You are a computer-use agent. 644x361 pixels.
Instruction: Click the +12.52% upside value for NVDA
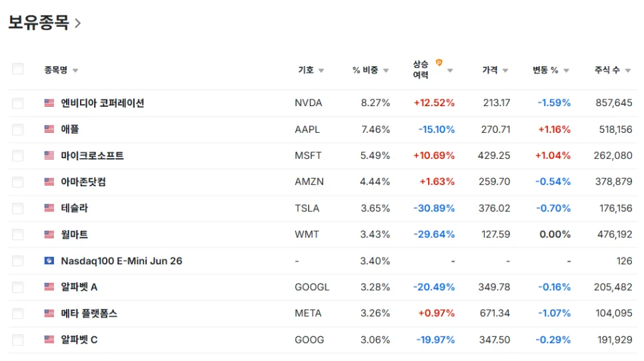[434, 103]
